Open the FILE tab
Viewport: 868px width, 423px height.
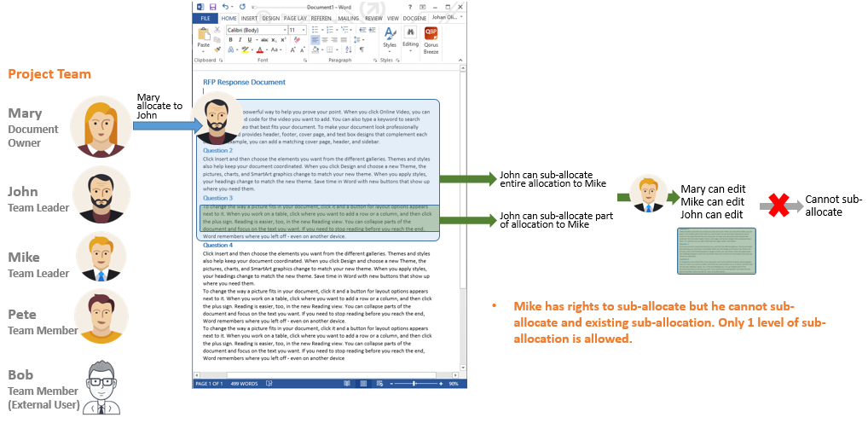pyautogui.click(x=205, y=18)
